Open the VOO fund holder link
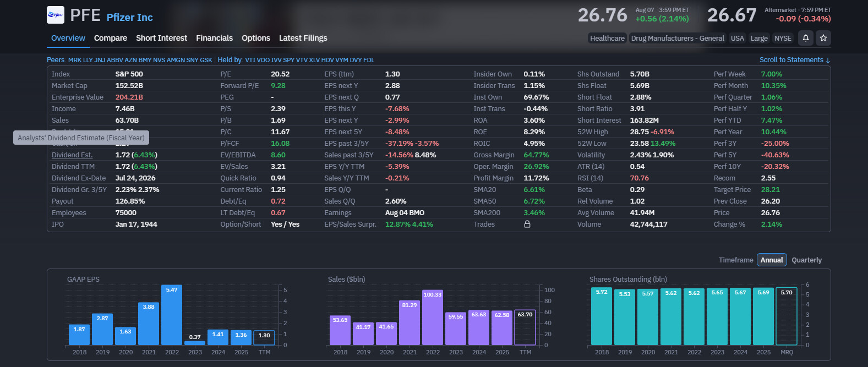Screen dimensions: 868x367 [x=263, y=60]
